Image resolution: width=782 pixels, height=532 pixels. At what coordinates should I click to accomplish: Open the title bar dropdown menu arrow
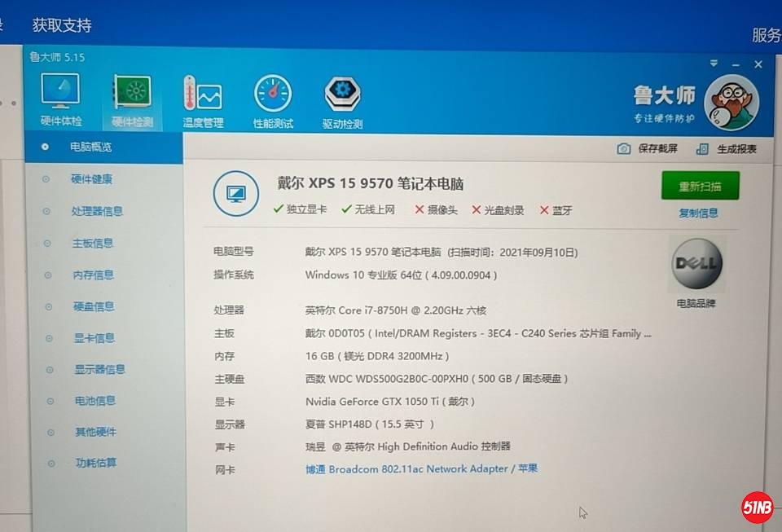pos(714,63)
